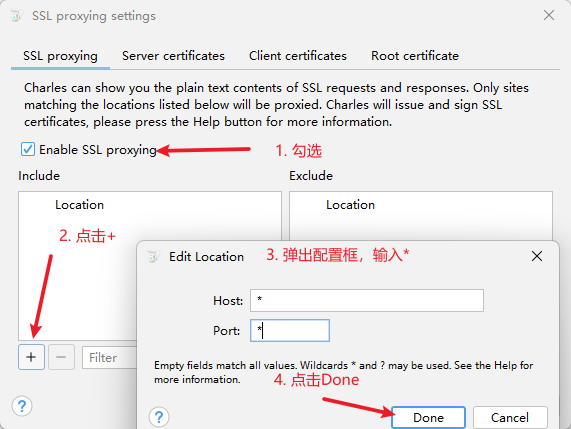Click the Done button
The height and width of the screenshot is (429, 571).
429,417
